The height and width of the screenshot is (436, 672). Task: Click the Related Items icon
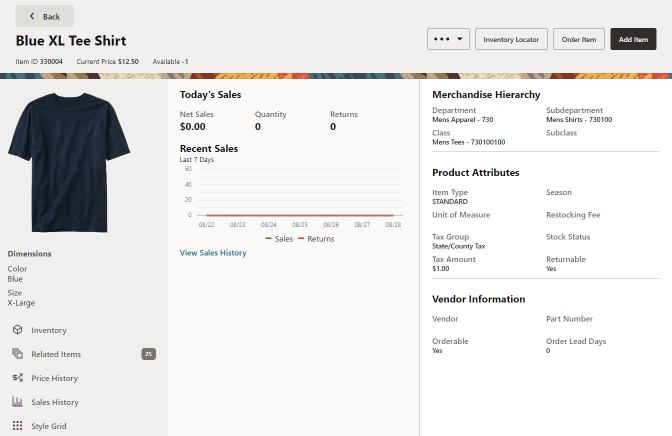pos(17,354)
